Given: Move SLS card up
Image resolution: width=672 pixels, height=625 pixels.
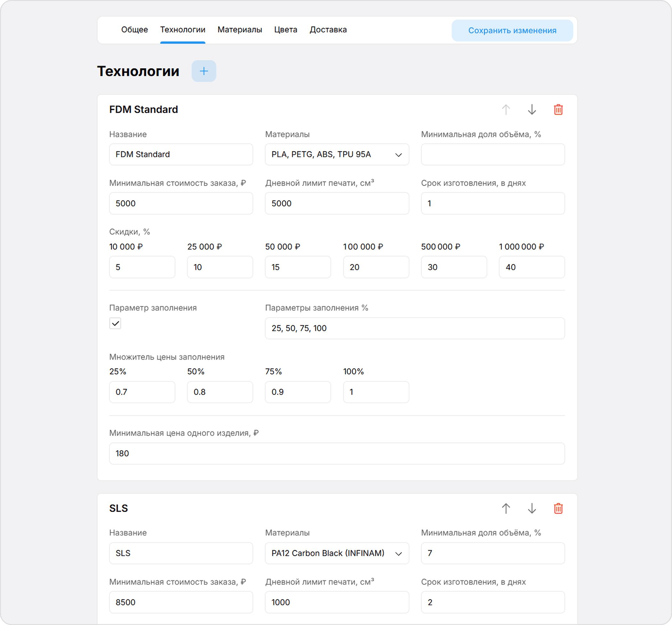Looking at the screenshot, I should [506, 509].
